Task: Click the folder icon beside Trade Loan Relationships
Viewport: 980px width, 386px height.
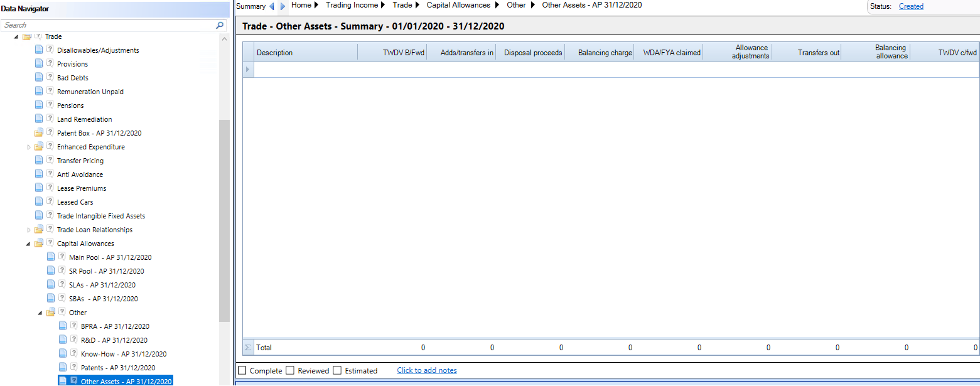Action: click(x=39, y=230)
